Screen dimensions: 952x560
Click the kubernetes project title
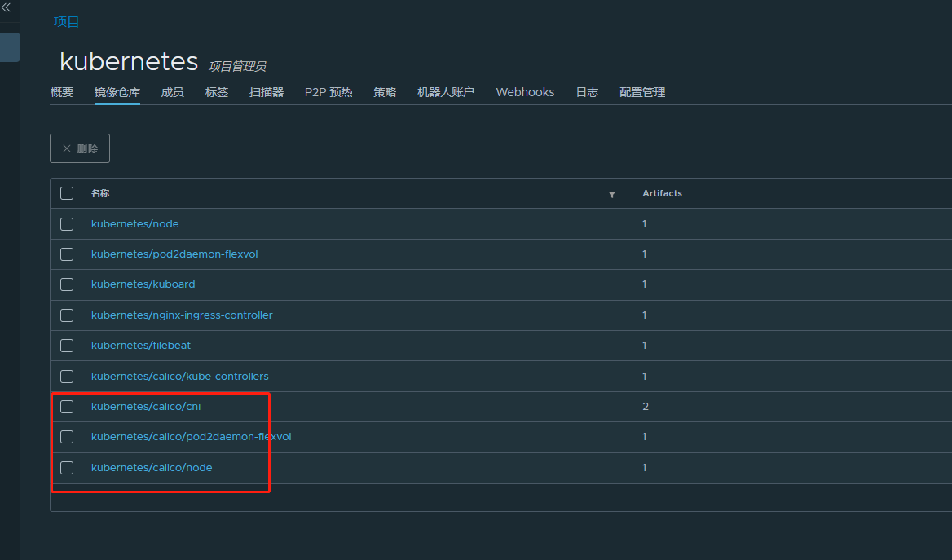tap(129, 61)
